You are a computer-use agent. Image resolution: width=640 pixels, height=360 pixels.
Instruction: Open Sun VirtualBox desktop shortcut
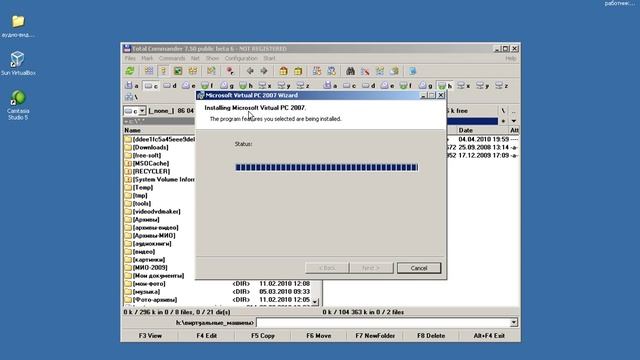(x=18, y=64)
